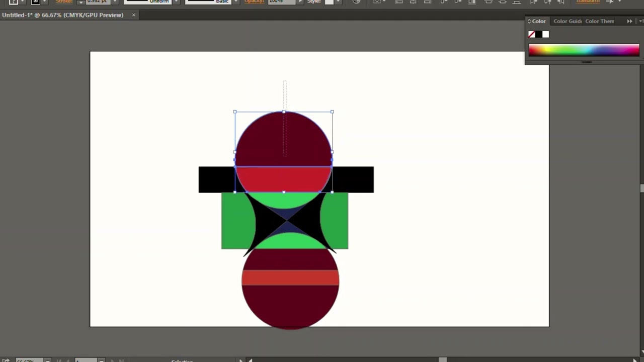Close the Untitled-1 document tab
Screen dimensions: 644x362
click(x=133, y=15)
